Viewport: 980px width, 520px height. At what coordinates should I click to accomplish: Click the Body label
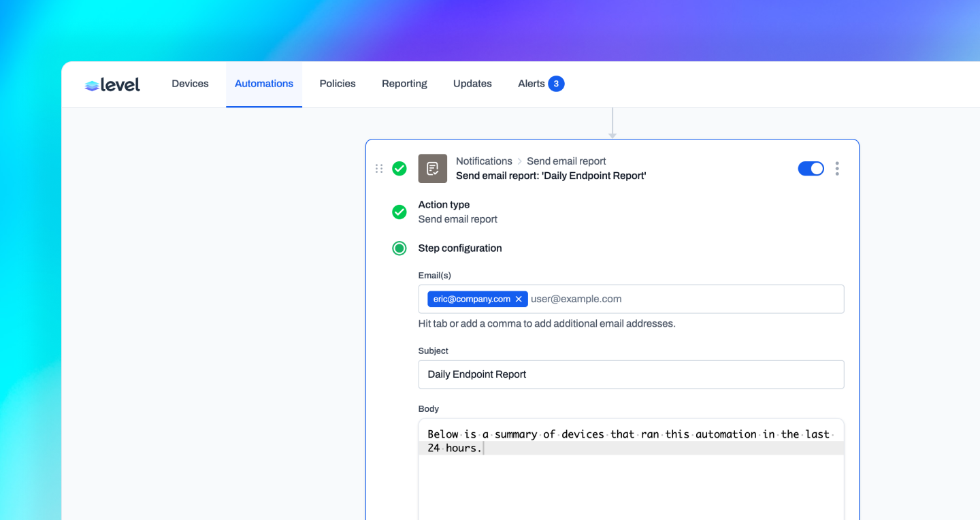click(x=429, y=409)
